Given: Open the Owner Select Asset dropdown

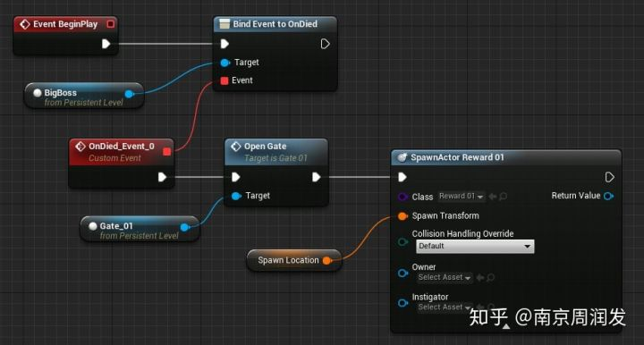Looking at the screenshot, I should pyautogui.click(x=445, y=277).
